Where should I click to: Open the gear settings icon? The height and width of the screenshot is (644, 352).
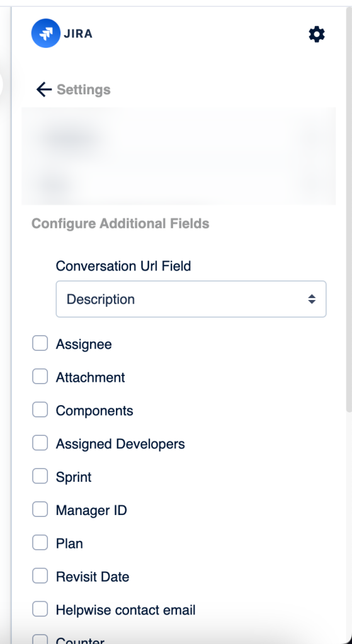pos(317,34)
